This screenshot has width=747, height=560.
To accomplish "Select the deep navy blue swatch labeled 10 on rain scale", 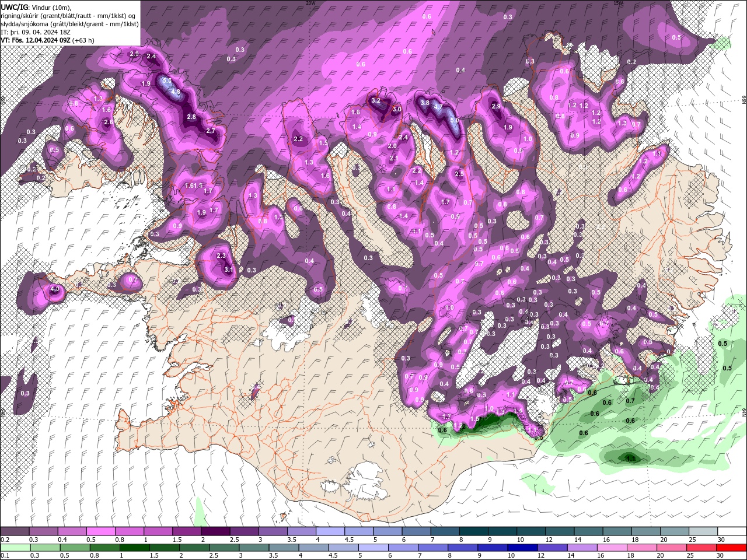I will point(522,548).
